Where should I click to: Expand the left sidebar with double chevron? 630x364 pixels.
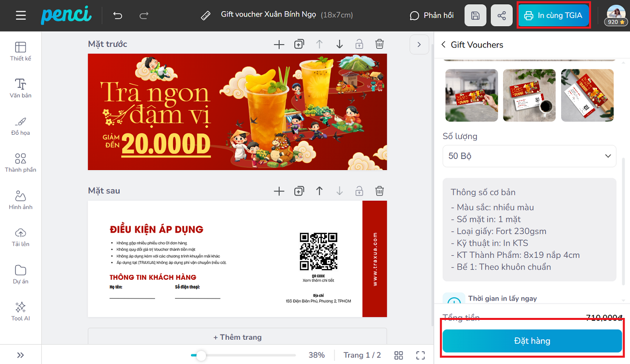[x=21, y=355]
